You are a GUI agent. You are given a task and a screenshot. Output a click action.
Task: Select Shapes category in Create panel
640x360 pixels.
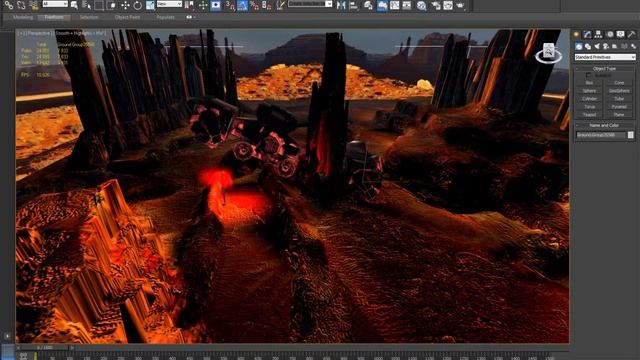[587, 47]
